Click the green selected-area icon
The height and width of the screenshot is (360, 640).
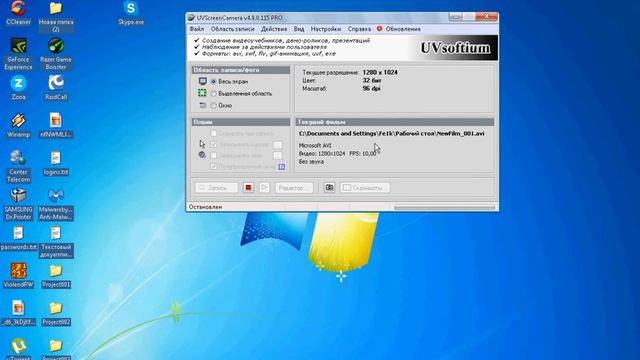tap(202, 93)
